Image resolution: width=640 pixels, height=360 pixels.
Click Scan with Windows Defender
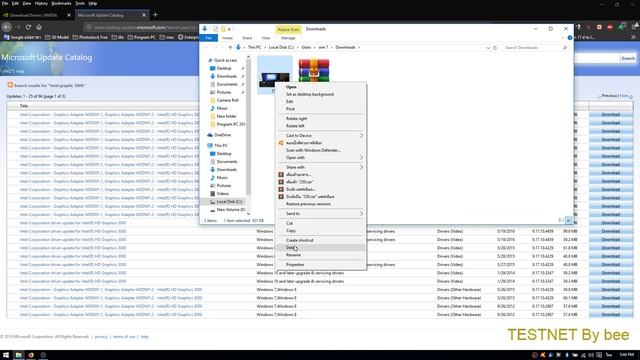(x=313, y=150)
